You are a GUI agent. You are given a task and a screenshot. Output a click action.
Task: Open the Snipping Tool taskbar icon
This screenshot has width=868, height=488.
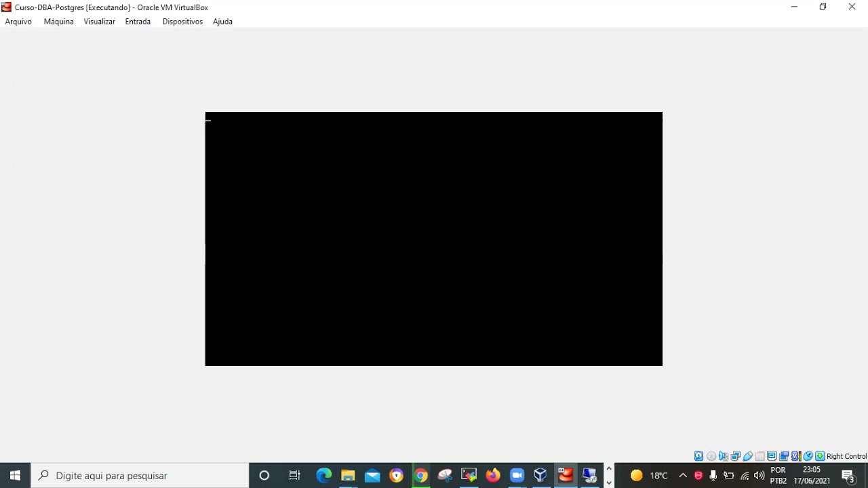445,475
